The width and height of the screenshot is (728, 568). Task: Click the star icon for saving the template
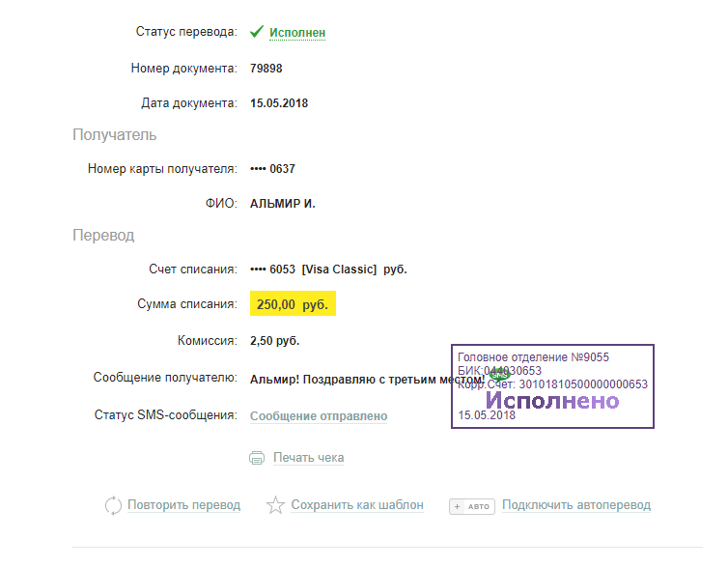(275, 505)
